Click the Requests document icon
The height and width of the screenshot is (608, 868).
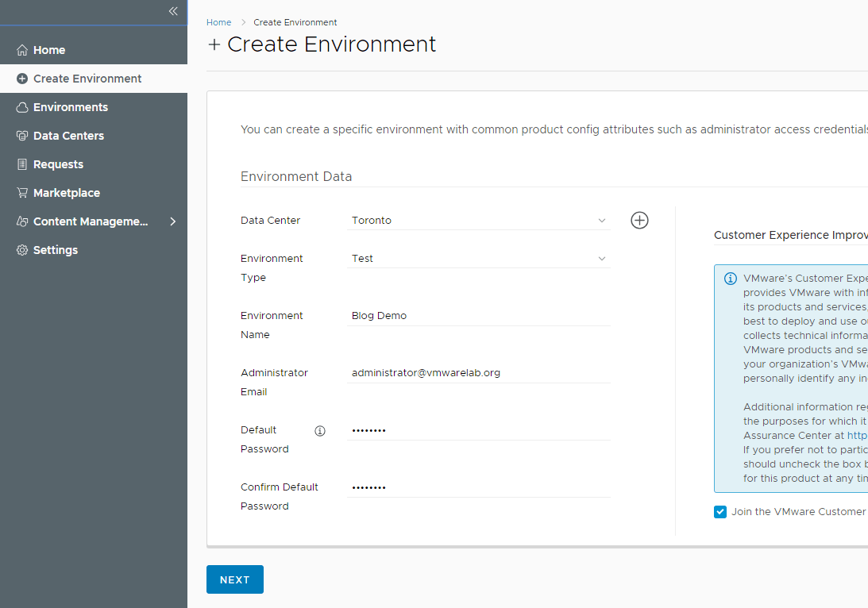point(22,164)
